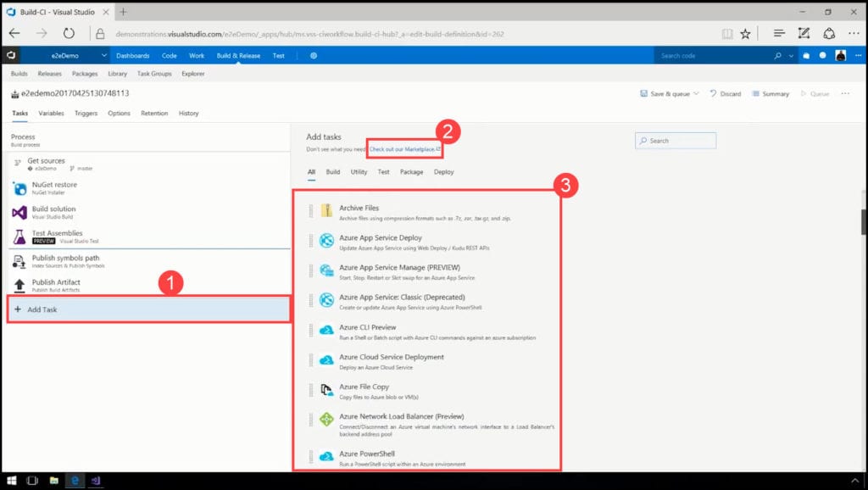The image size is (868, 490).
Task: Open the Edge more options ellipsis
Action: (854, 34)
